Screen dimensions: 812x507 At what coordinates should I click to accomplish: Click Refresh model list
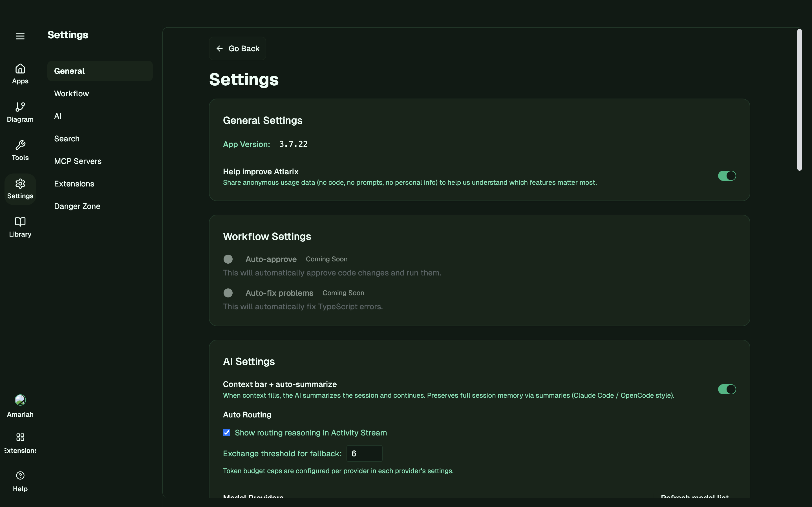pyautogui.click(x=694, y=498)
